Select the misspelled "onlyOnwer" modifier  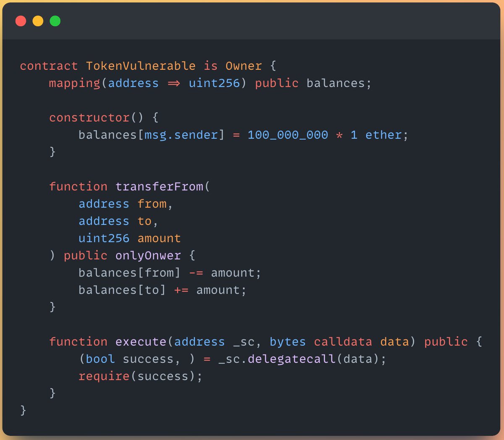point(148,256)
